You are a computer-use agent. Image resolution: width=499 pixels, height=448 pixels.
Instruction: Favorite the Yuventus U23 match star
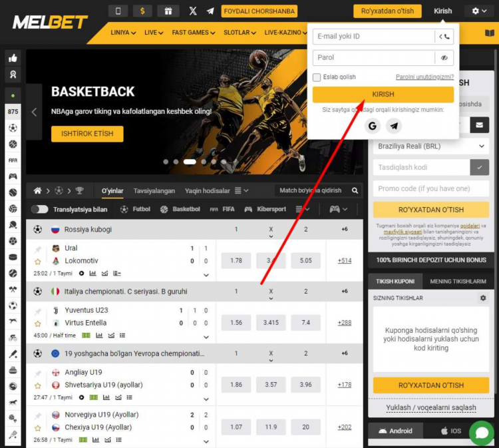pos(38,324)
